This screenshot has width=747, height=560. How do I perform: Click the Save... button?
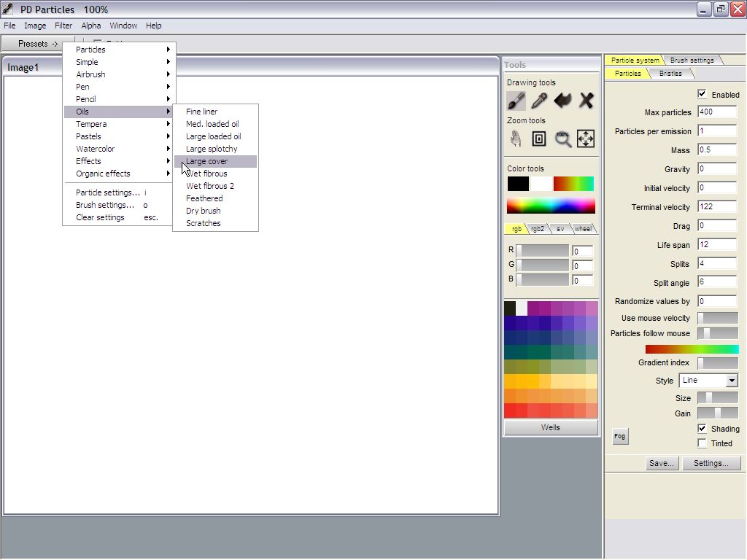tap(662, 463)
